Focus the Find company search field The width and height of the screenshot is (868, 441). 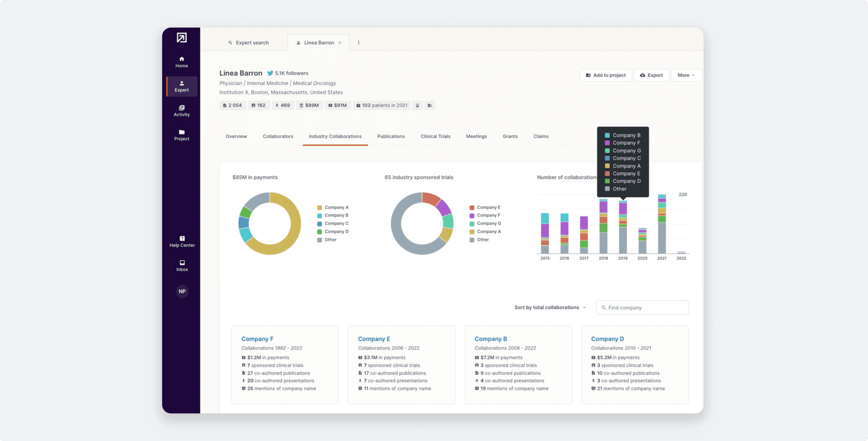(x=642, y=308)
